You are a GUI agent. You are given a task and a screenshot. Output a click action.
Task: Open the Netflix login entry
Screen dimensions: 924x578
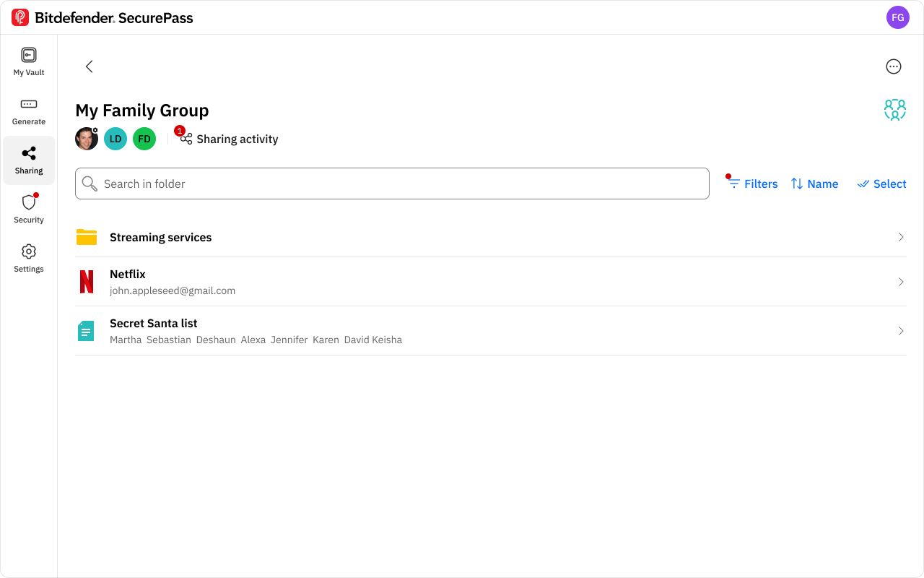click(x=491, y=282)
